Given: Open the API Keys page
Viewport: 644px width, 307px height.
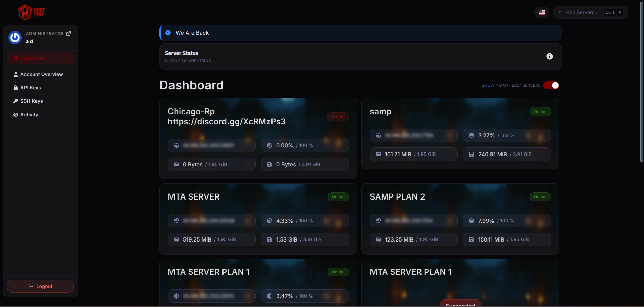Looking at the screenshot, I should pos(31,88).
